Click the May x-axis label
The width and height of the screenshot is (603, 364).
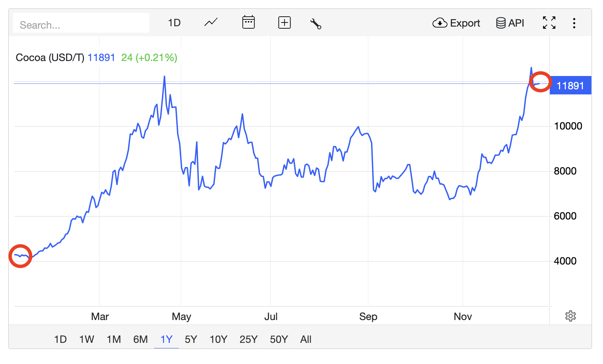pos(181,317)
